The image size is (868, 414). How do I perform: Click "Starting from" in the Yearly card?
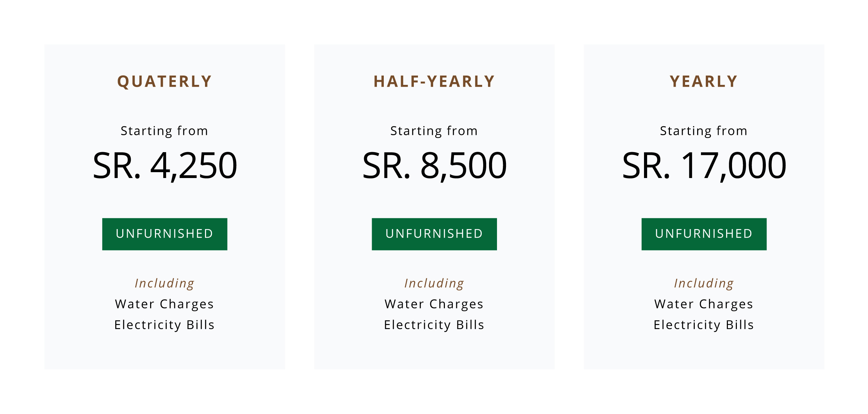pyautogui.click(x=704, y=131)
